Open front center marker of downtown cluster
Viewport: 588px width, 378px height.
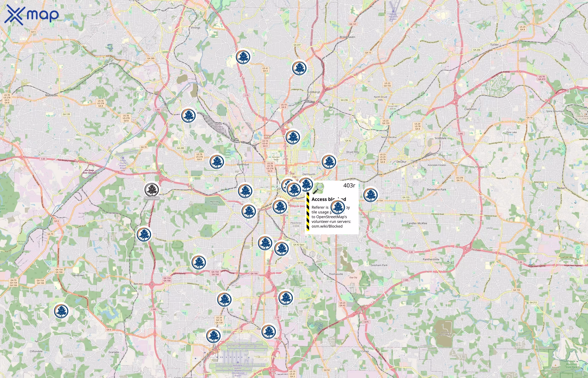pyautogui.click(x=294, y=189)
